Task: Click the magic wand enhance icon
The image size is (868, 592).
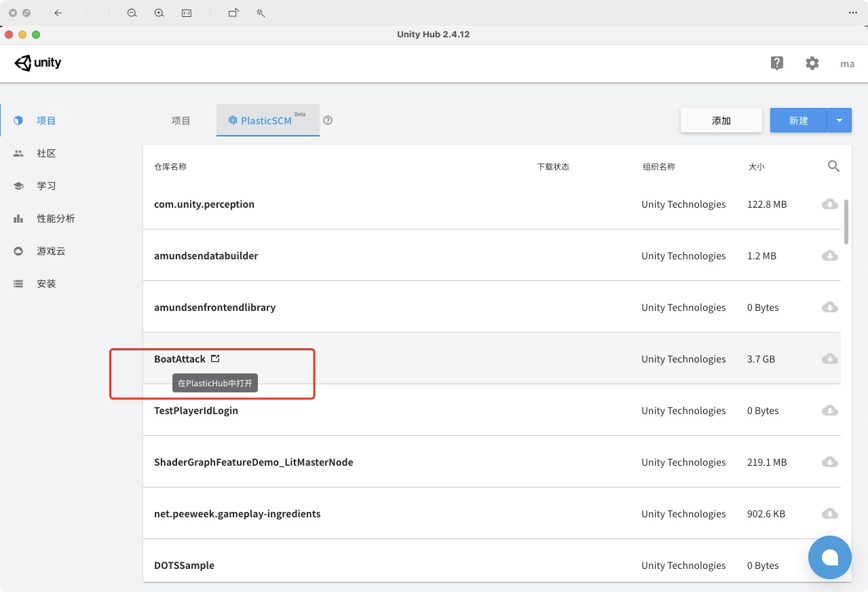Action: [x=260, y=13]
